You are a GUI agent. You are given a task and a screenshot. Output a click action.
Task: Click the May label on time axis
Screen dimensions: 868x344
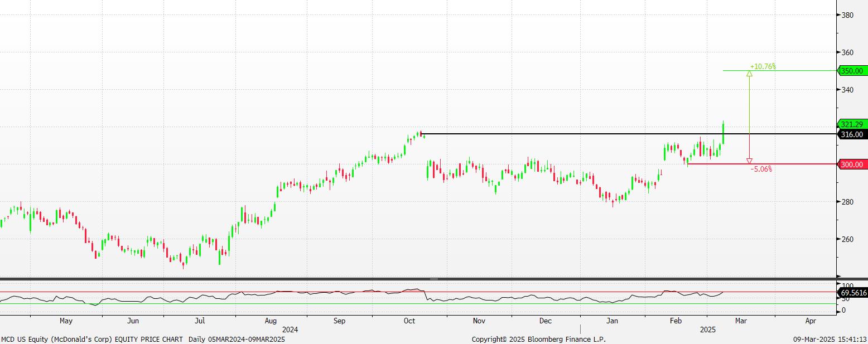point(66,321)
